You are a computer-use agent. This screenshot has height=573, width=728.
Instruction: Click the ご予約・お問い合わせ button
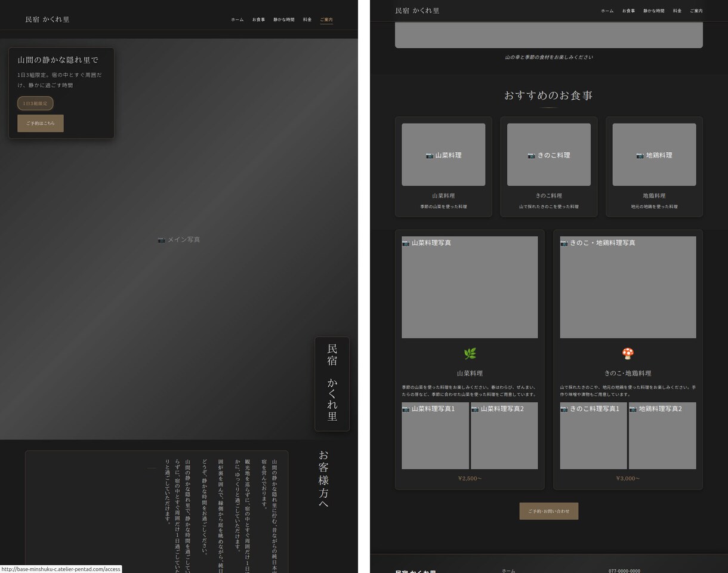[x=548, y=511]
